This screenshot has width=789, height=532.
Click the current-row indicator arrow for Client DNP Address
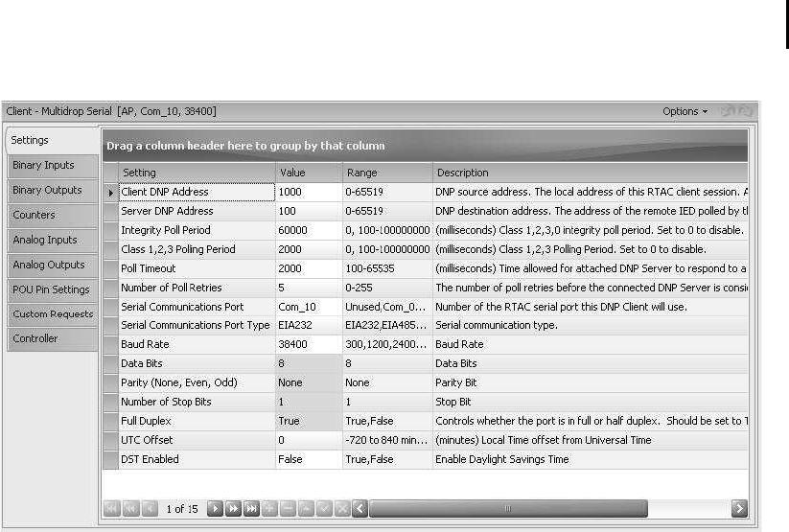pyautogui.click(x=110, y=193)
